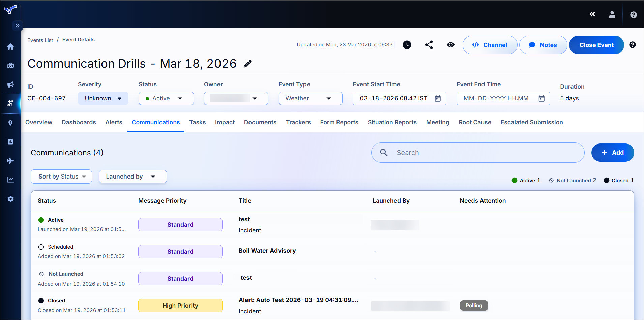The image size is (644, 320).
Task: Open the event history clock icon
Action: pos(407,45)
